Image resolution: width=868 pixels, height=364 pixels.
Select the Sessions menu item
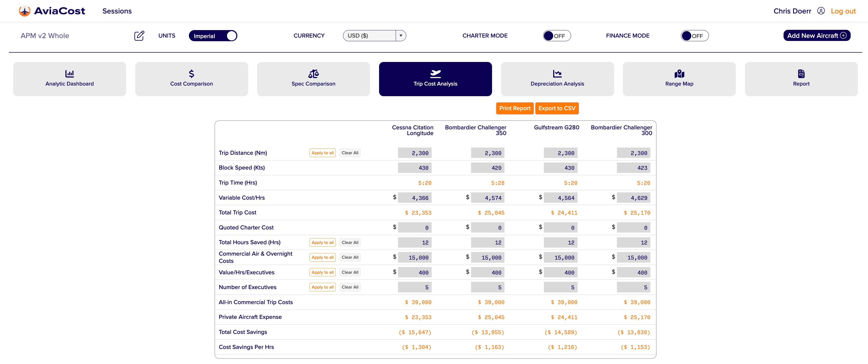pyautogui.click(x=117, y=11)
